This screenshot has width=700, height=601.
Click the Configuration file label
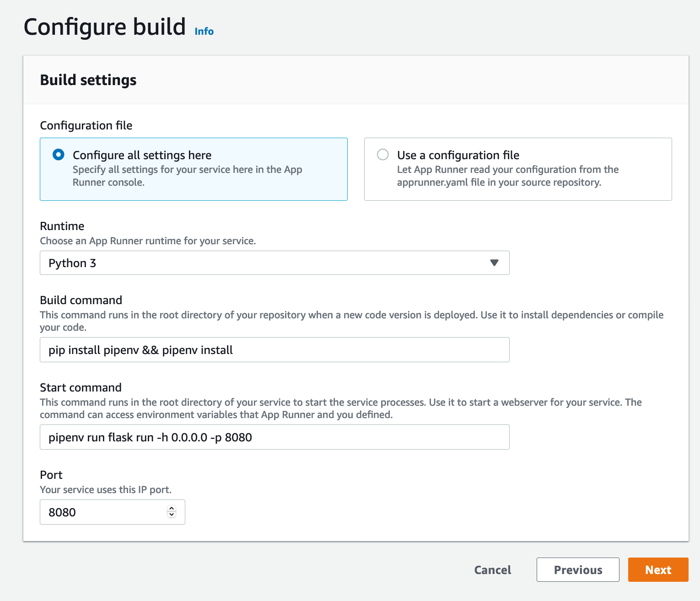pyautogui.click(x=86, y=125)
